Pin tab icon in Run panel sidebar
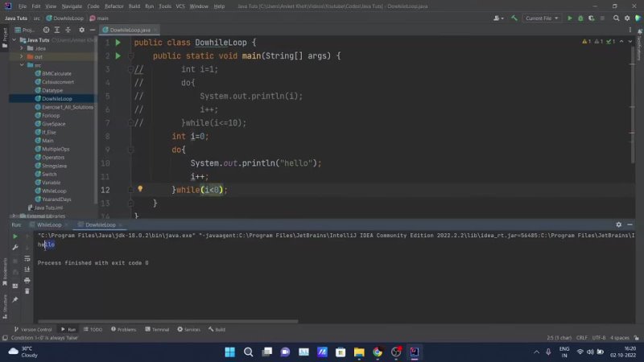Image resolution: width=644 pixels, height=362 pixels. [15, 299]
